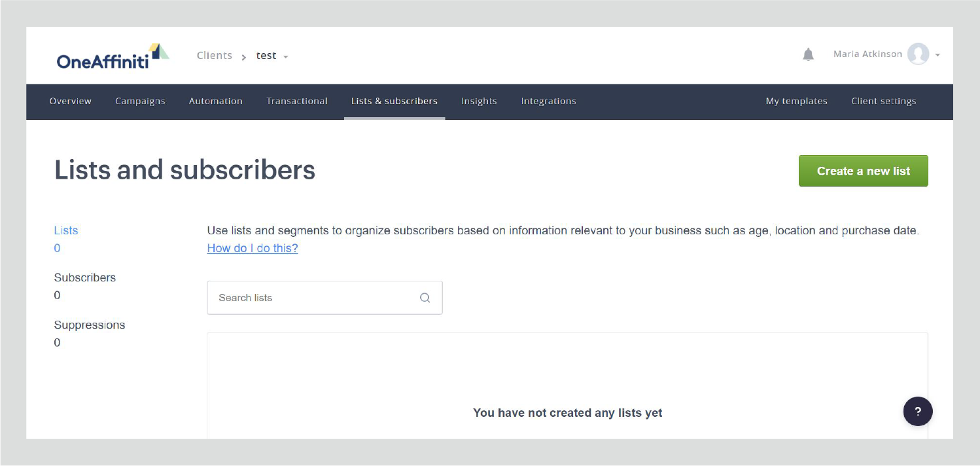Expand the test client dropdown arrow
The width and height of the screenshot is (980, 466).
click(x=286, y=57)
